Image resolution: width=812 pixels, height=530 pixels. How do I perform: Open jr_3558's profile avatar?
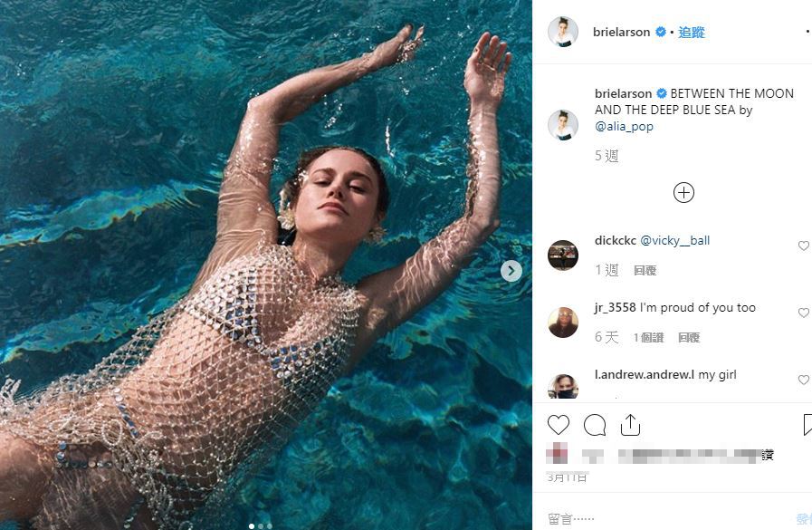point(563,322)
